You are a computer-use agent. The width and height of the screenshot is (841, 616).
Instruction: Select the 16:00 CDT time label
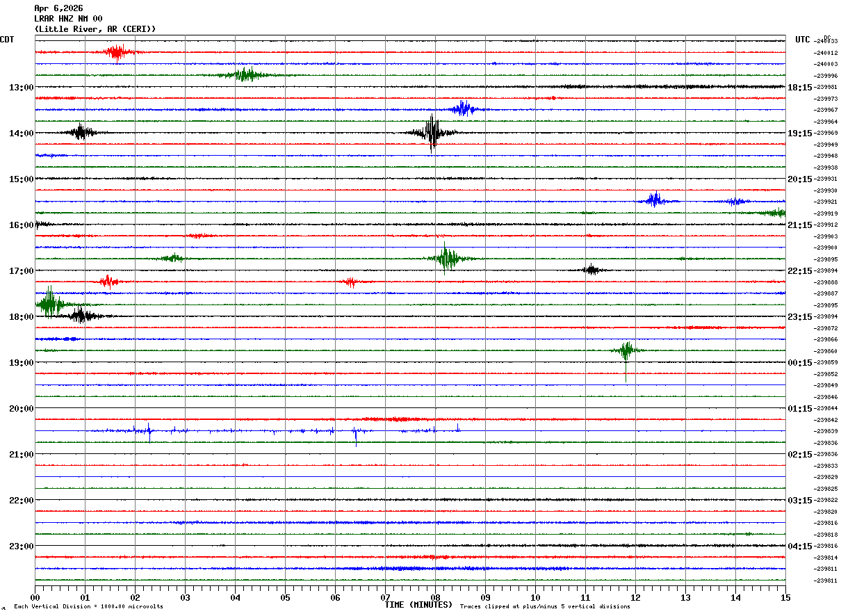pyautogui.click(x=22, y=225)
